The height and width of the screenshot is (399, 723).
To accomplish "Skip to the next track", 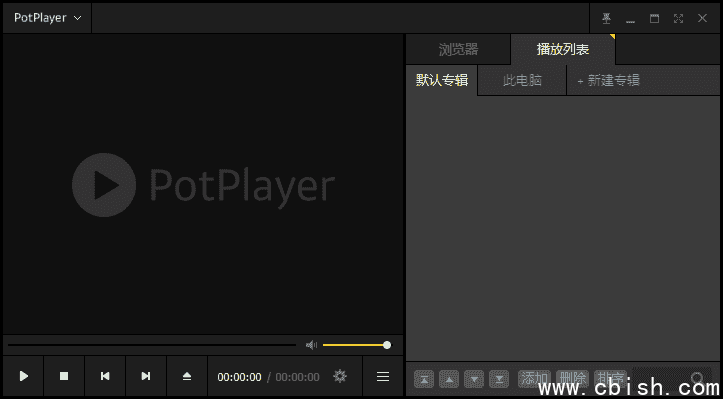I will coord(146,376).
